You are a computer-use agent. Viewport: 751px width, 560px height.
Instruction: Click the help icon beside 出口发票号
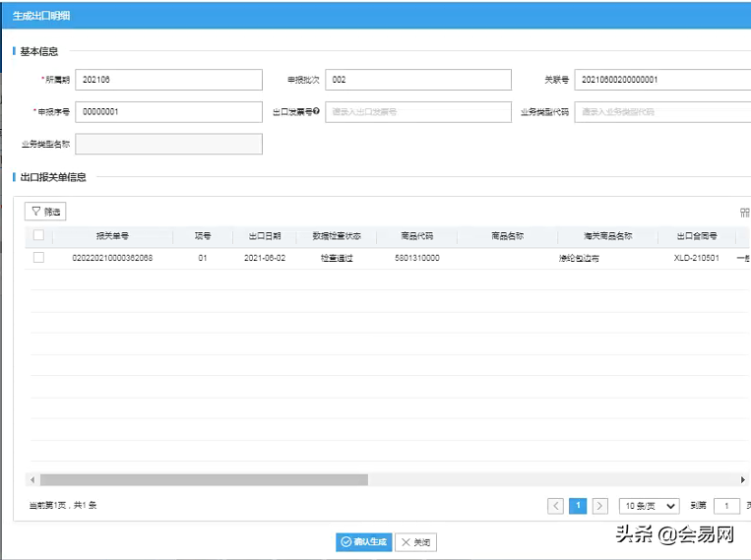pos(317,112)
